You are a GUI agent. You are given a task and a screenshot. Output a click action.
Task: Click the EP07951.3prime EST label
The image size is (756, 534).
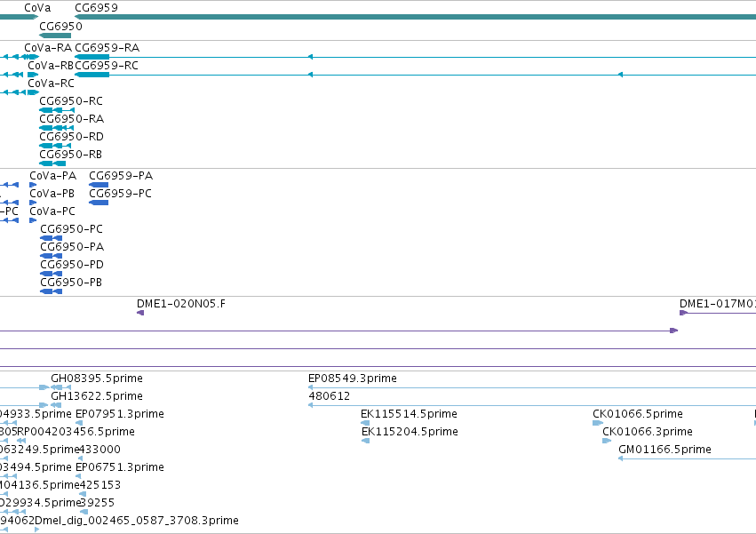[120, 414]
